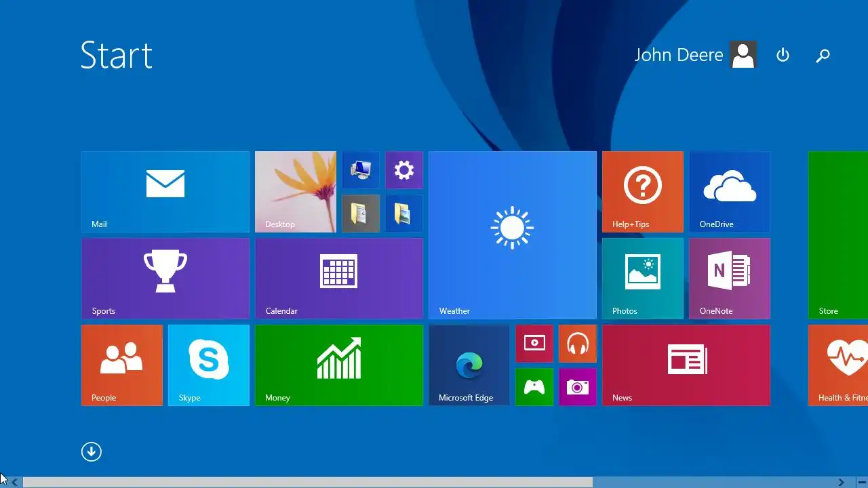Open the PC Settings gear tile
The image size is (868, 488).
pos(404,170)
